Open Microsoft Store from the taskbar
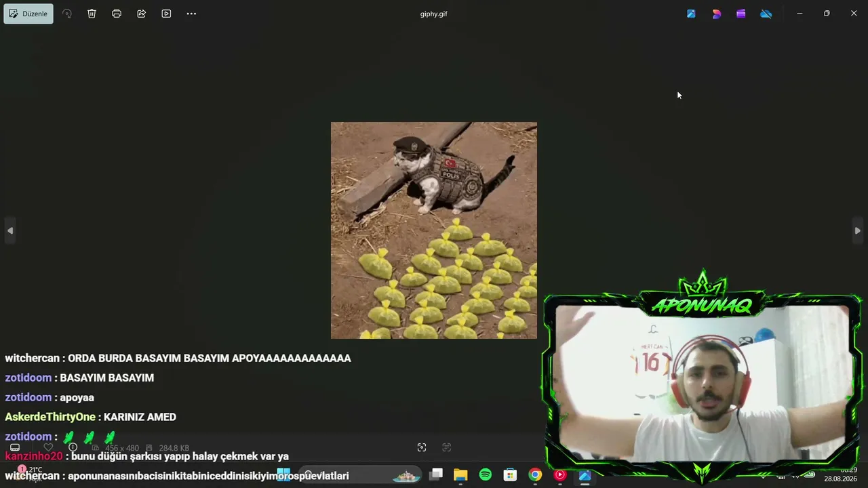 click(x=510, y=474)
